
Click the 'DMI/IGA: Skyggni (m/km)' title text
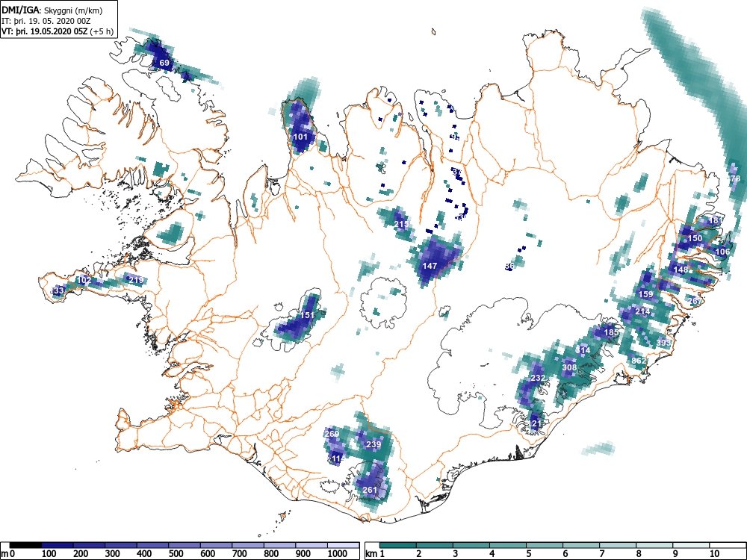[52, 10]
